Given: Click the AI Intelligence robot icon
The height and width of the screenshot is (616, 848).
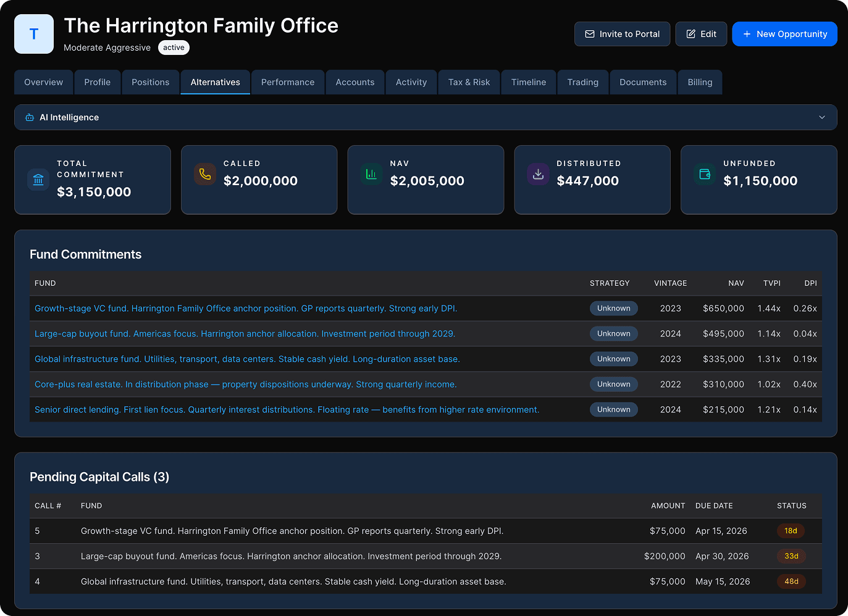Looking at the screenshot, I should click(x=30, y=117).
